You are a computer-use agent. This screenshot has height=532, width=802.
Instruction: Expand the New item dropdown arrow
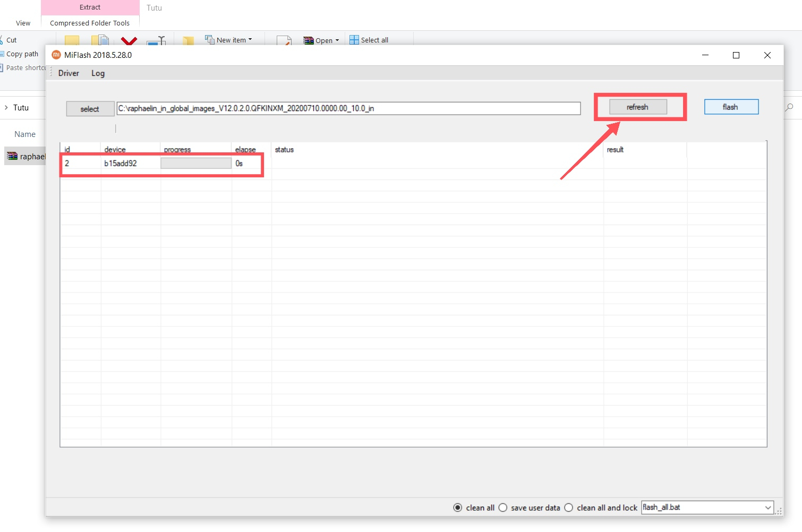click(250, 40)
